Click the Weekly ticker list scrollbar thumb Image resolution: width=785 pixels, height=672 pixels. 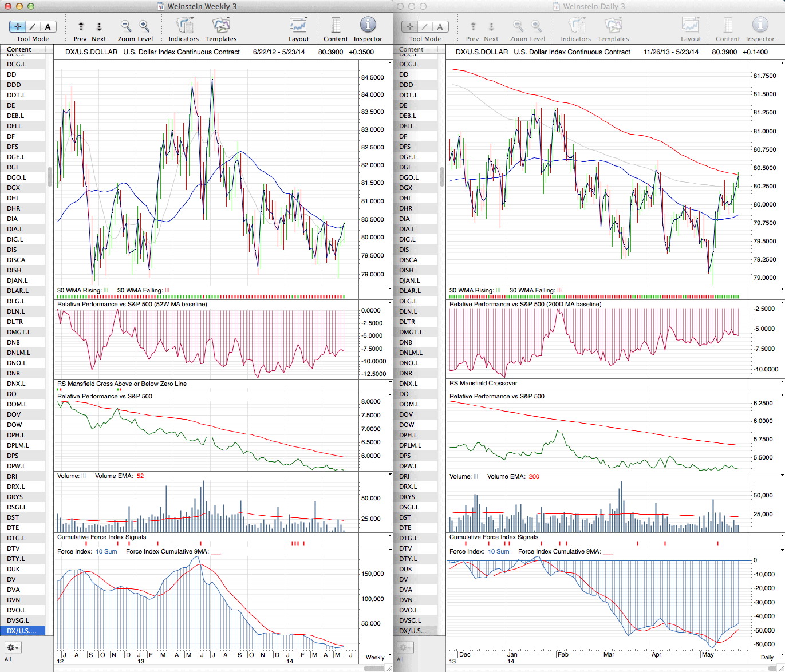pyautogui.click(x=50, y=177)
